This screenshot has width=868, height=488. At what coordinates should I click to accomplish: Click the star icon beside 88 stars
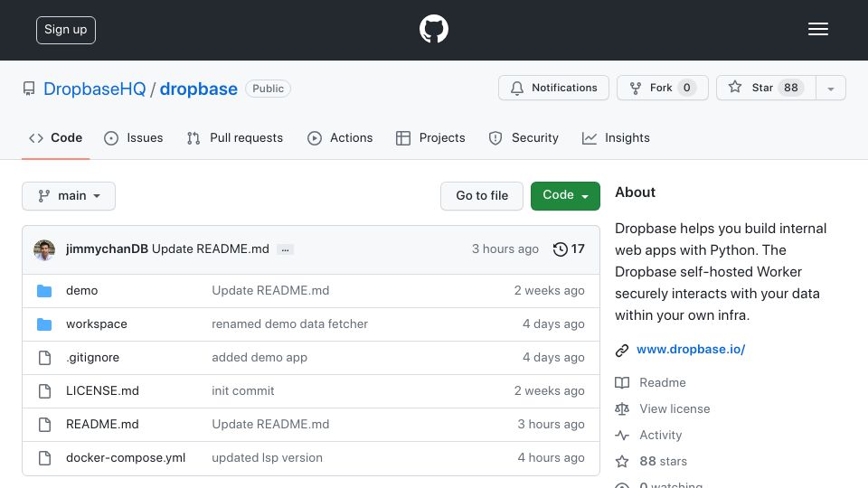coord(622,462)
